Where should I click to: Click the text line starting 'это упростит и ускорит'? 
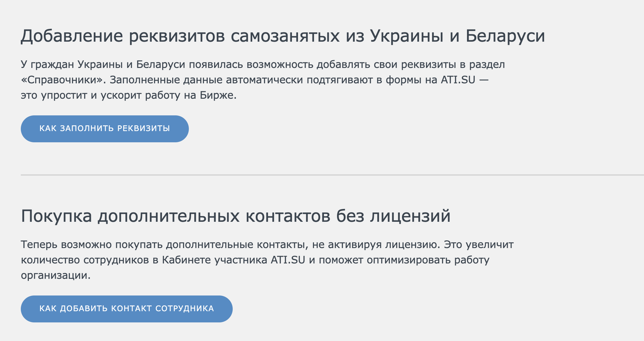point(128,96)
